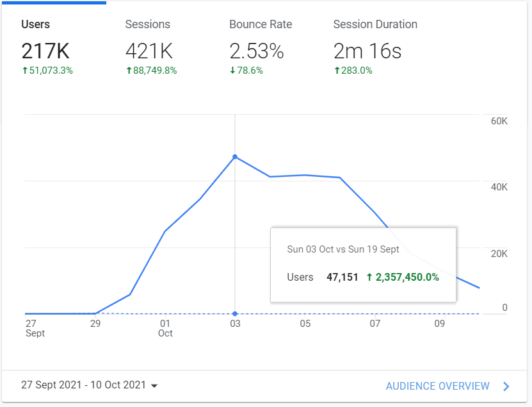Click the green up arrow under Users 217K
Screen dimensions: 532x407
coord(24,71)
